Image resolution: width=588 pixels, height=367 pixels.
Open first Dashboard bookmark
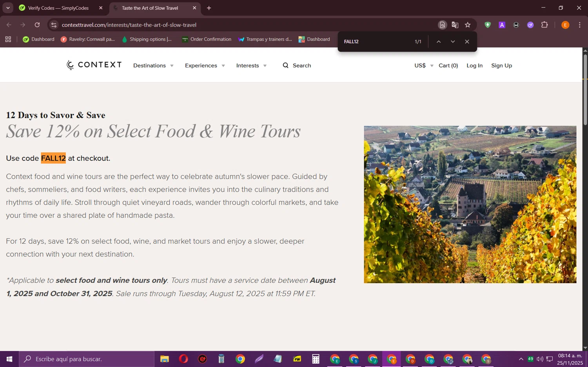[x=38, y=39]
